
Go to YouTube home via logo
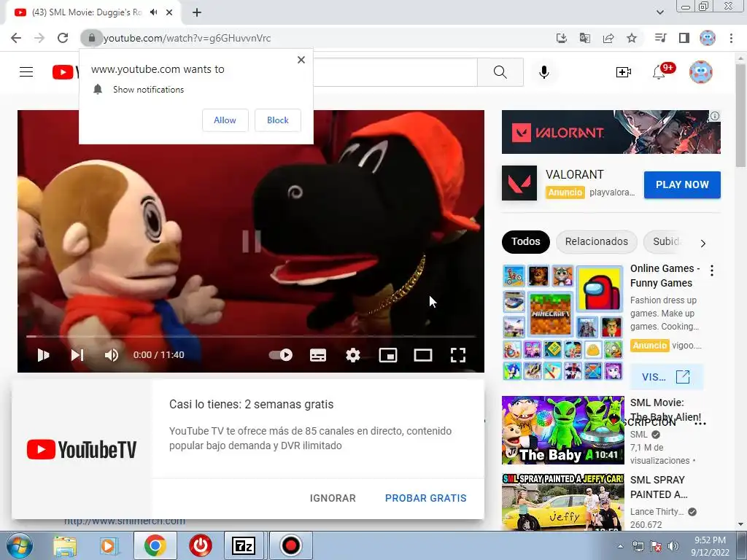click(x=65, y=72)
